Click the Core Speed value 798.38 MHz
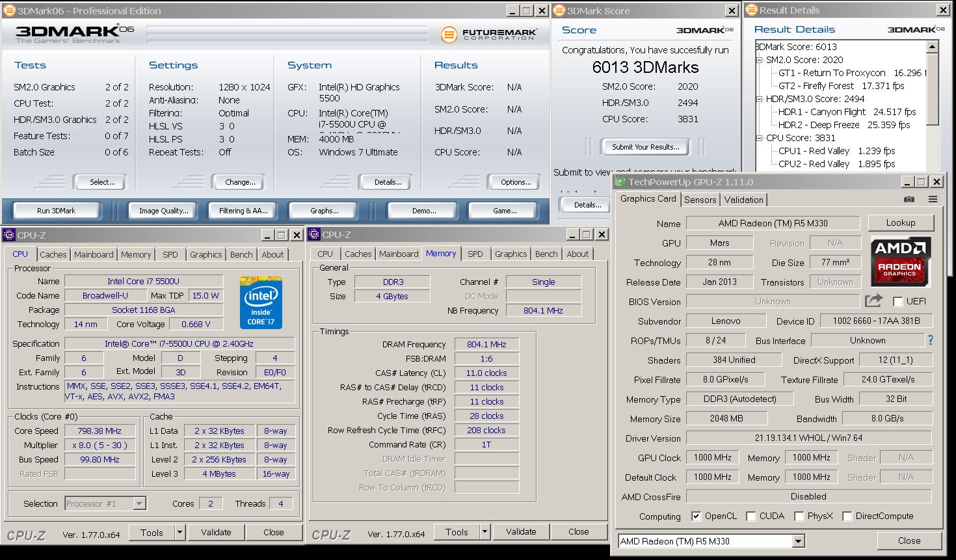Viewport: 956px width, 560px height. tap(100, 431)
